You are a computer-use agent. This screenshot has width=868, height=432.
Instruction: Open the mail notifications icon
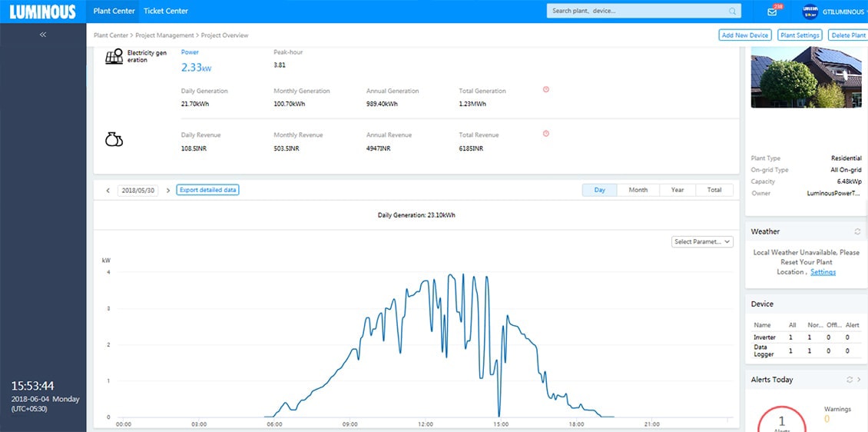tap(772, 12)
